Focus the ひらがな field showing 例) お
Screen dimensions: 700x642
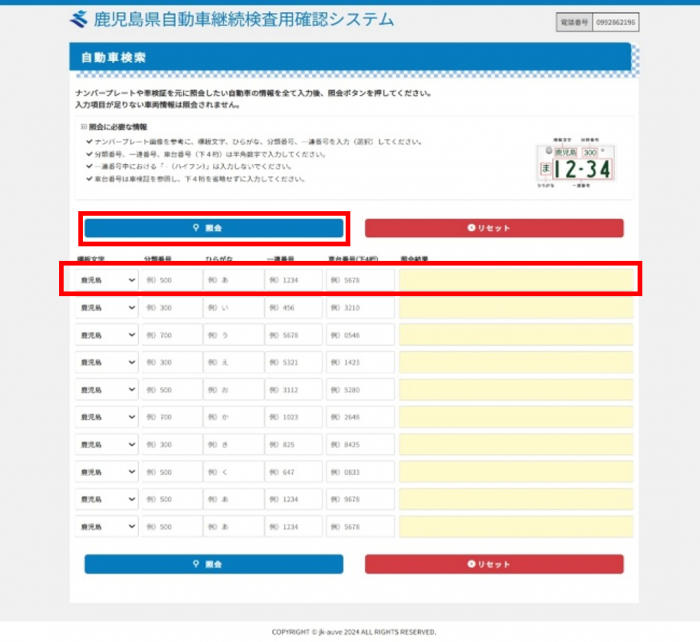pyautogui.click(x=233, y=390)
